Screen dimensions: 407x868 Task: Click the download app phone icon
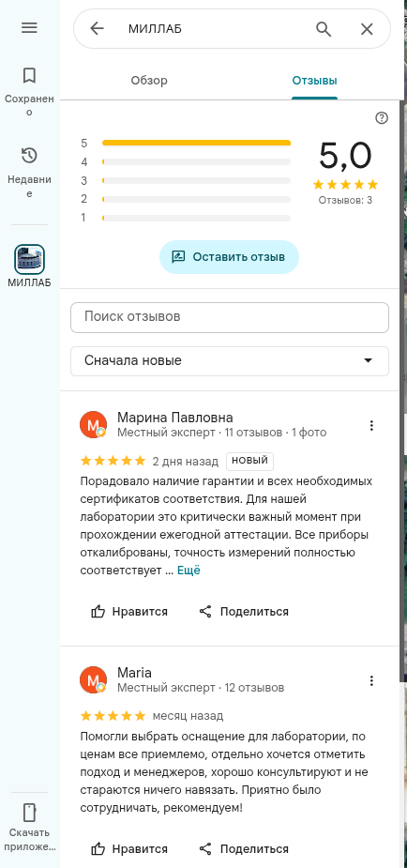29,813
